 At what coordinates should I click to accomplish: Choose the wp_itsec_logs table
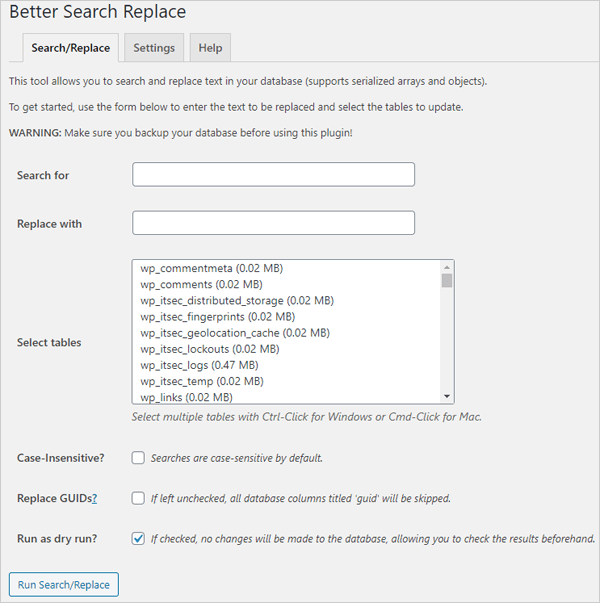(x=202, y=365)
